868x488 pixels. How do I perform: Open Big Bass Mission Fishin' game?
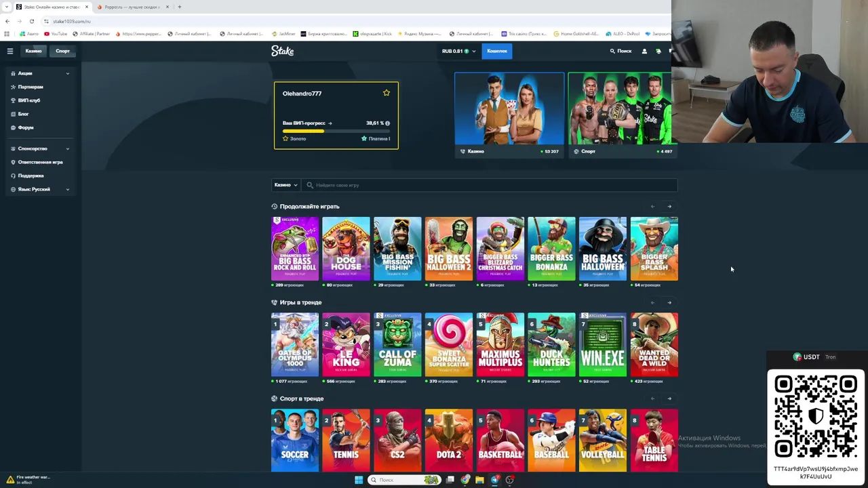(x=397, y=249)
